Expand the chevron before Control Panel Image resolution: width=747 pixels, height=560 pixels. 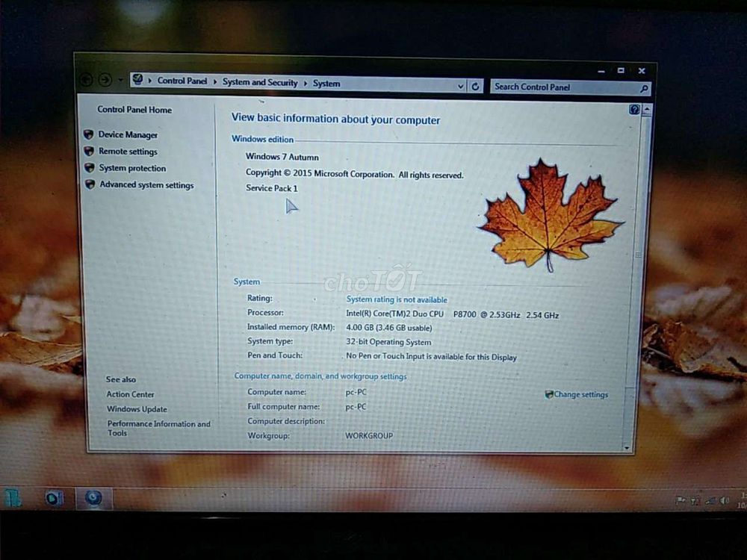pyautogui.click(x=149, y=81)
